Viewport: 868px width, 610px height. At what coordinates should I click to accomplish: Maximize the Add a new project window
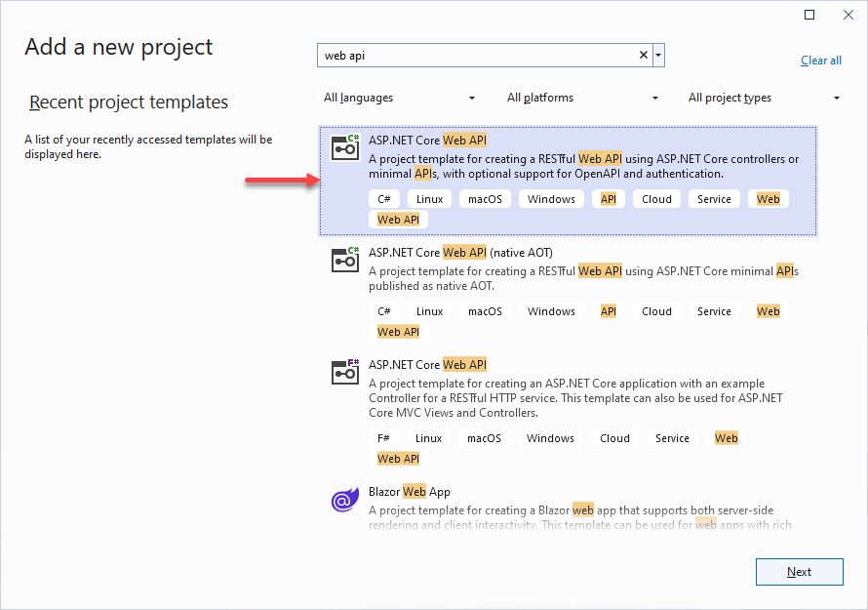click(x=809, y=15)
